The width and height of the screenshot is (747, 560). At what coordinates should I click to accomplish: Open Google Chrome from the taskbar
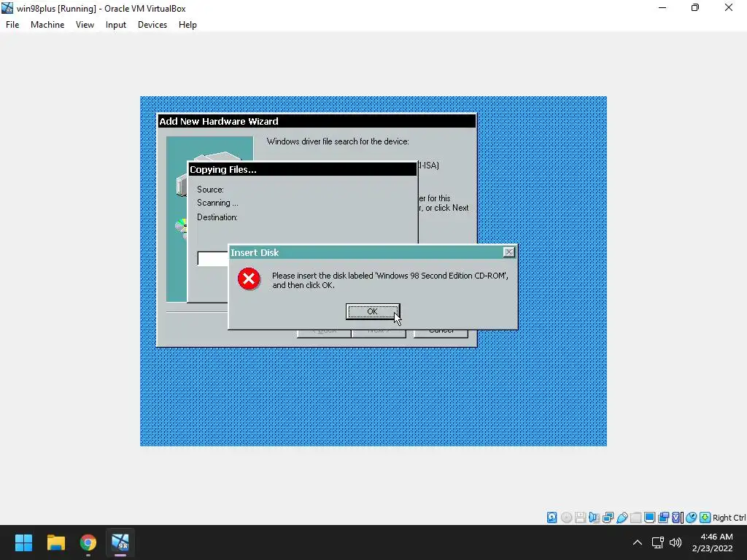(88, 542)
